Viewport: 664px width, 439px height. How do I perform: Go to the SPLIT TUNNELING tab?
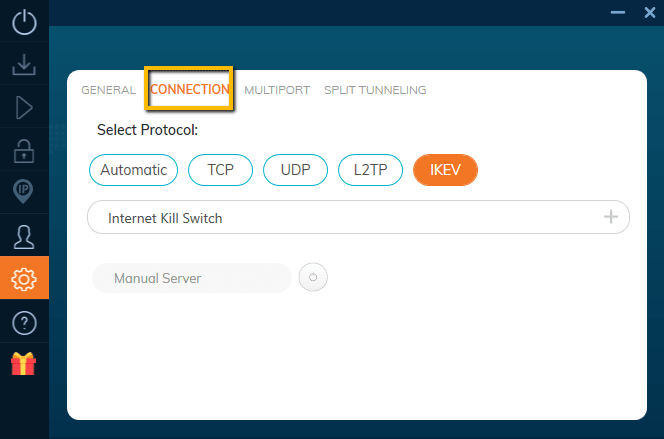coord(375,90)
